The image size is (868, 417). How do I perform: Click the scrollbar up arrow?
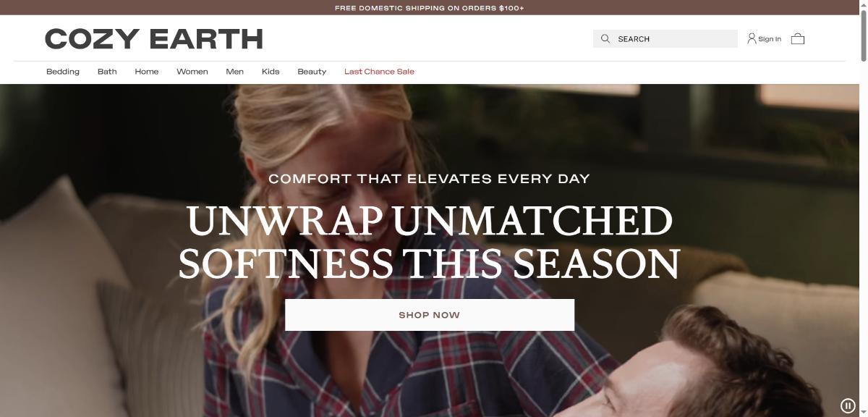coord(863,4)
